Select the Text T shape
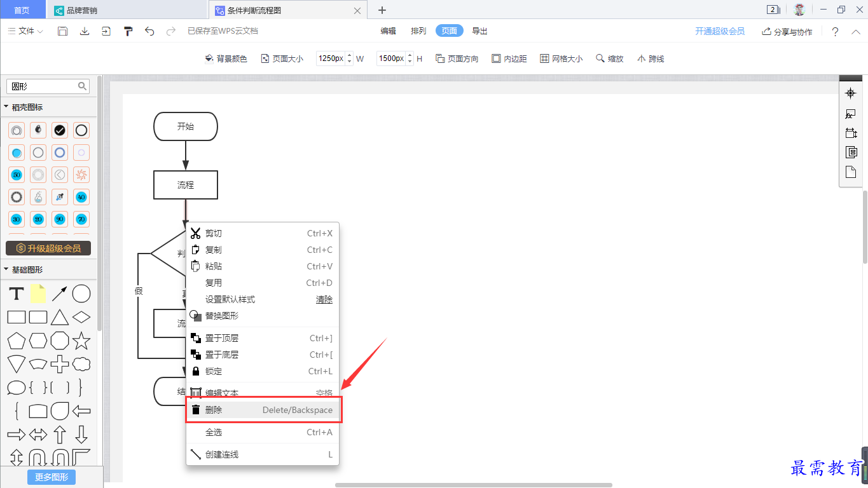The height and width of the screenshot is (488, 868). 17,294
